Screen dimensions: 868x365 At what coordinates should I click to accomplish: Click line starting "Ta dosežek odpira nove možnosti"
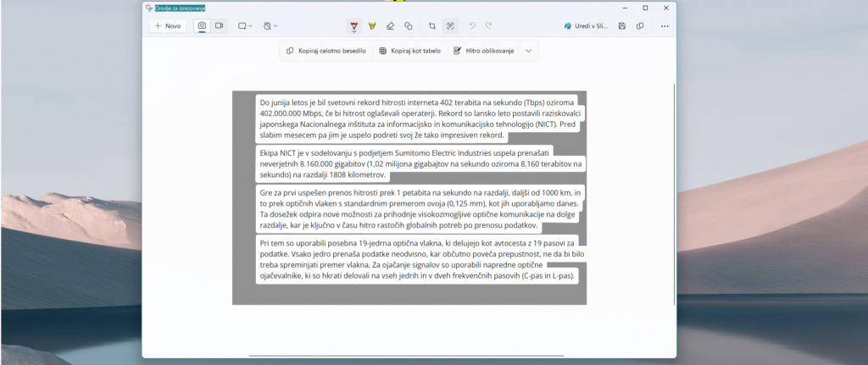coord(419,214)
